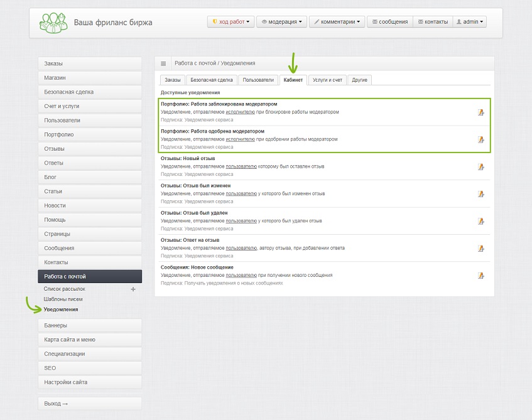Click 'Сообщения: Новое сообщение' notification title

(x=197, y=267)
